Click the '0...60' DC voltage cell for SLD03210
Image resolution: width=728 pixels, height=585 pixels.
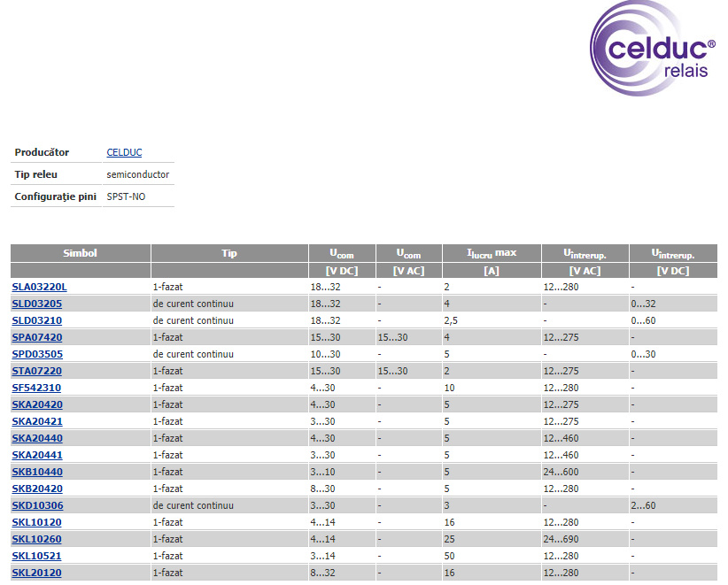click(x=643, y=320)
